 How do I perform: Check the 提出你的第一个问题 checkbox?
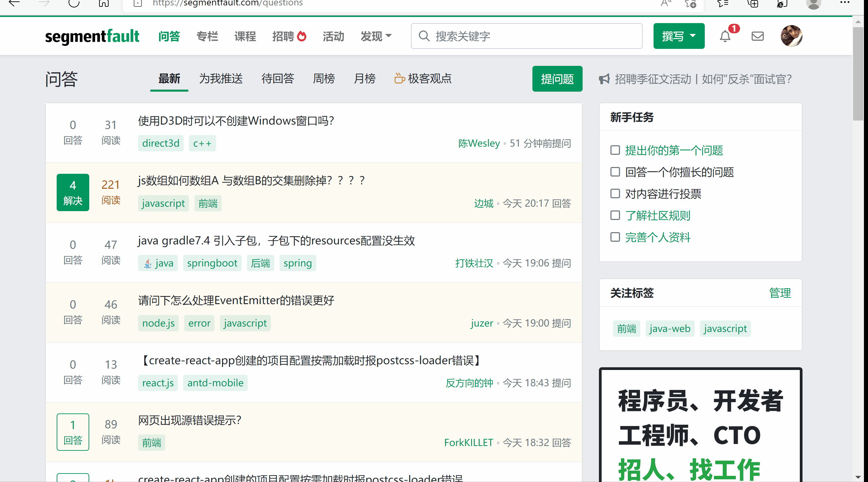pyautogui.click(x=615, y=150)
